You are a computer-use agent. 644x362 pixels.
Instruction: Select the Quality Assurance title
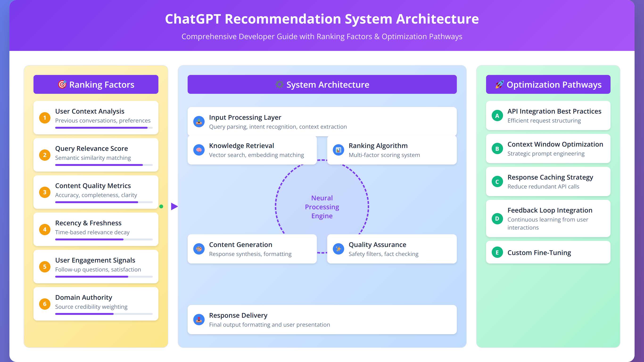(377, 245)
